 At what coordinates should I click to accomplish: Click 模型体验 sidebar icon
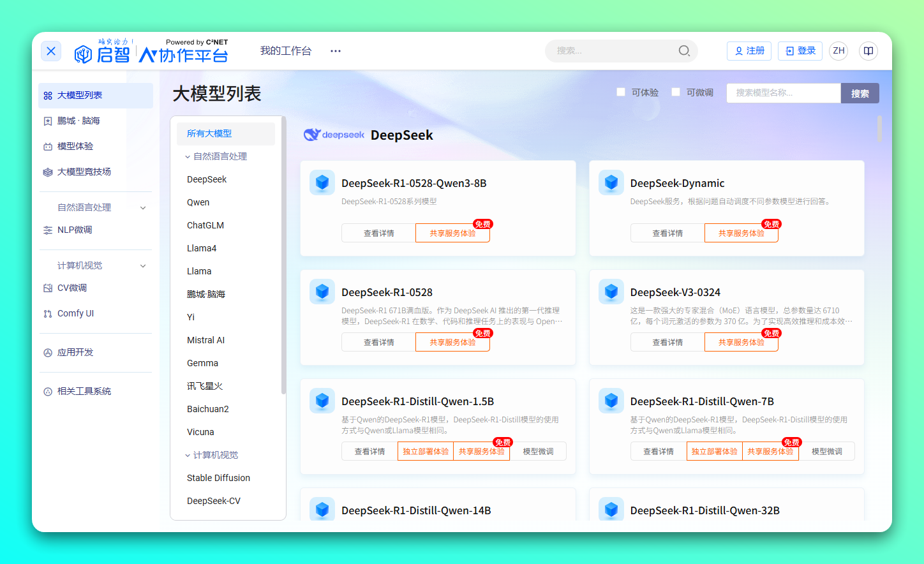pos(48,147)
